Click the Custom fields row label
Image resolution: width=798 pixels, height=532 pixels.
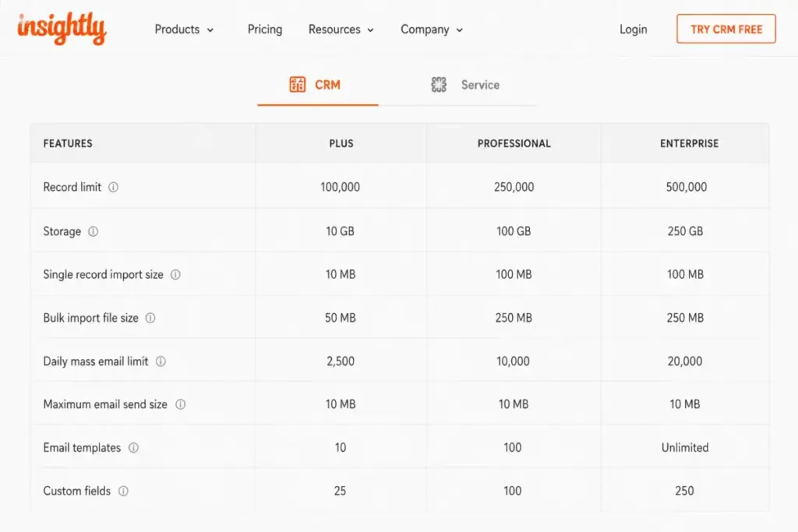point(77,491)
